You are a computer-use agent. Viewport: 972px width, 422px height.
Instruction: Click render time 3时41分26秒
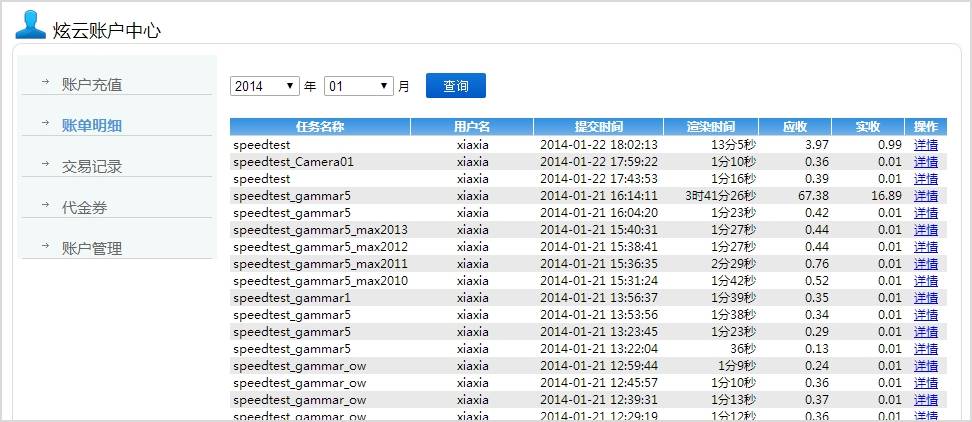pos(720,196)
